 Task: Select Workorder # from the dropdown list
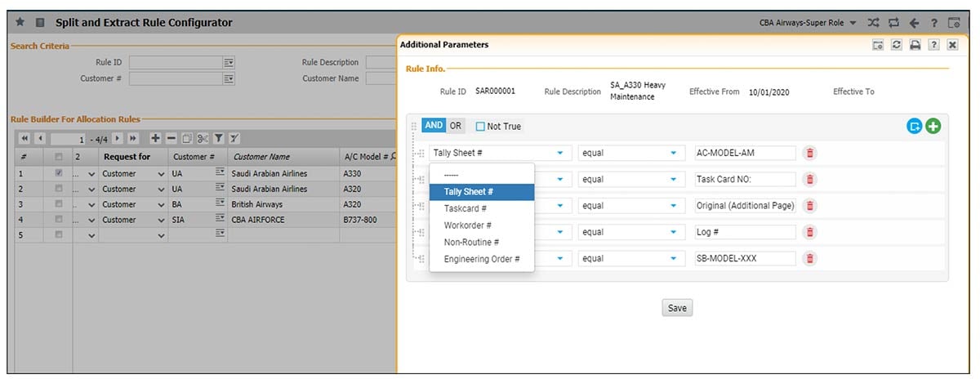[467, 225]
